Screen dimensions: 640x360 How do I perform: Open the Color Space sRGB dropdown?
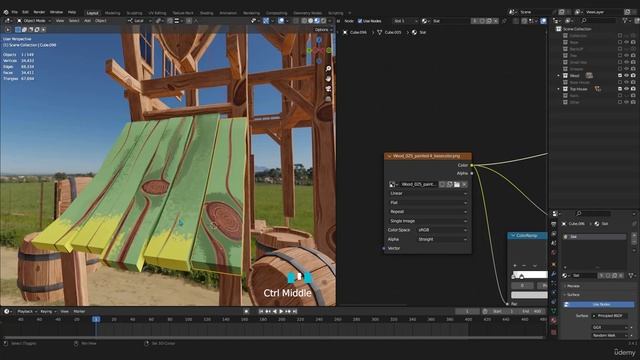442,230
